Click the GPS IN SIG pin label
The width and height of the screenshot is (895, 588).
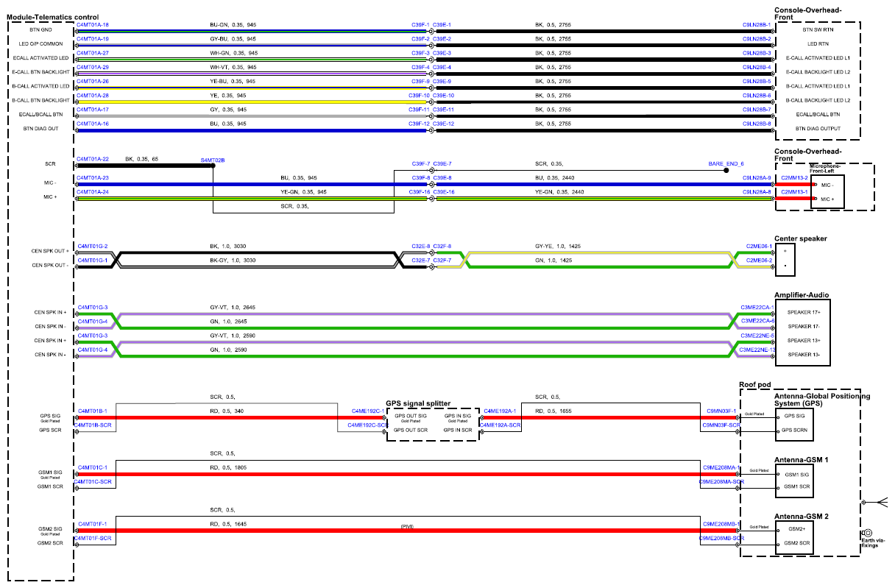pyautogui.click(x=457, y=416)
